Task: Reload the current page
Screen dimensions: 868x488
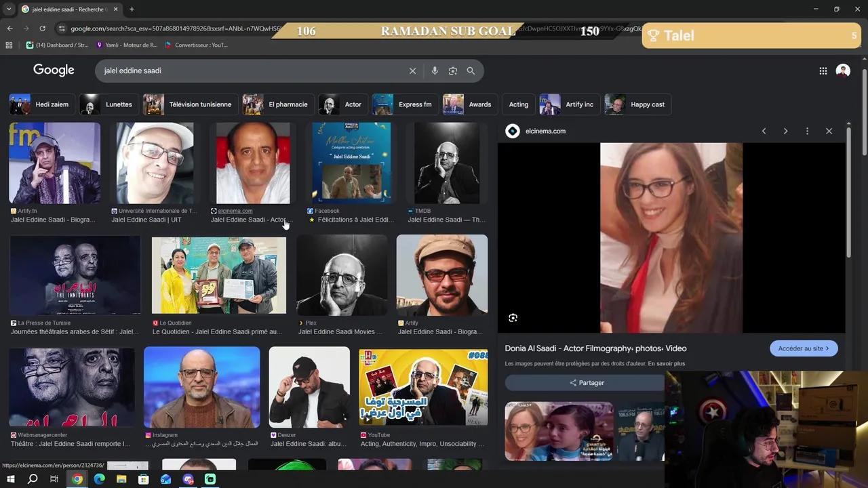Action: (42, 28)
